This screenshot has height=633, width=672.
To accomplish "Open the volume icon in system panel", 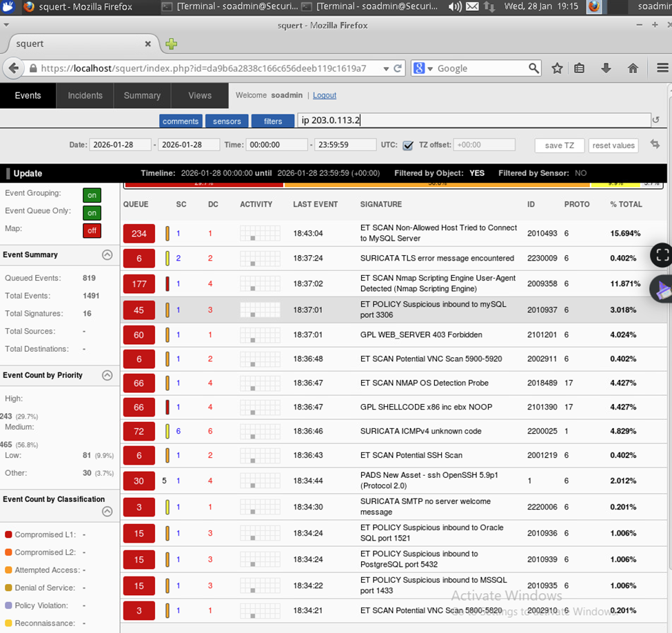I will coord(455,6).
